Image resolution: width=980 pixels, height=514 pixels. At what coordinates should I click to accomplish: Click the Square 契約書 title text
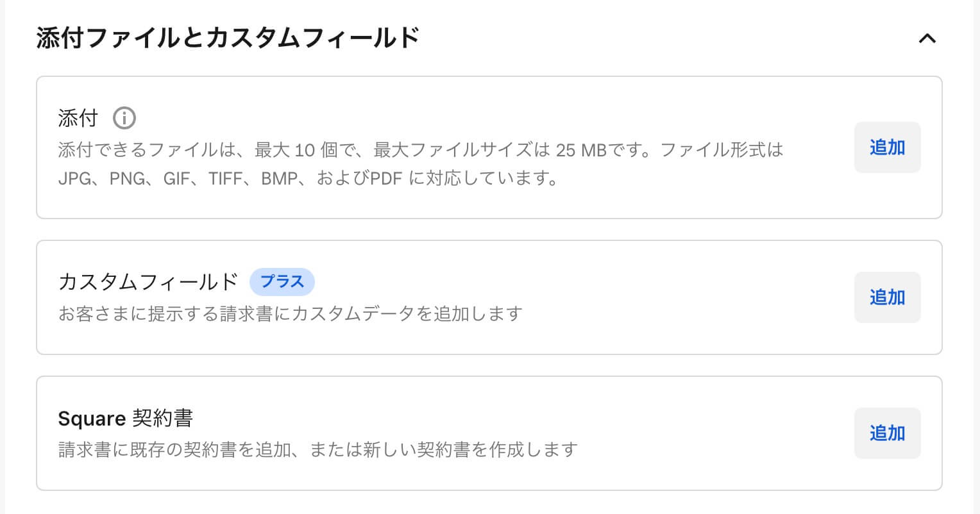(x=126, y=419)
